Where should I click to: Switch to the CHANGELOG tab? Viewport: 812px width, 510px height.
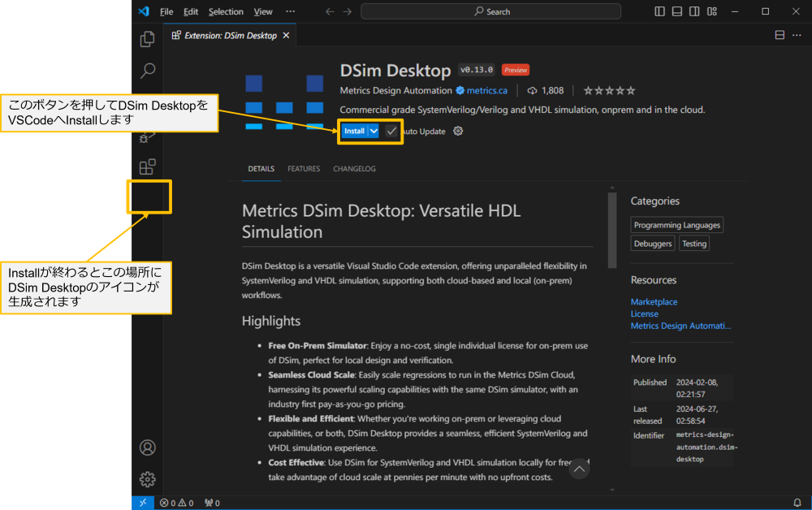coord(354,169)
